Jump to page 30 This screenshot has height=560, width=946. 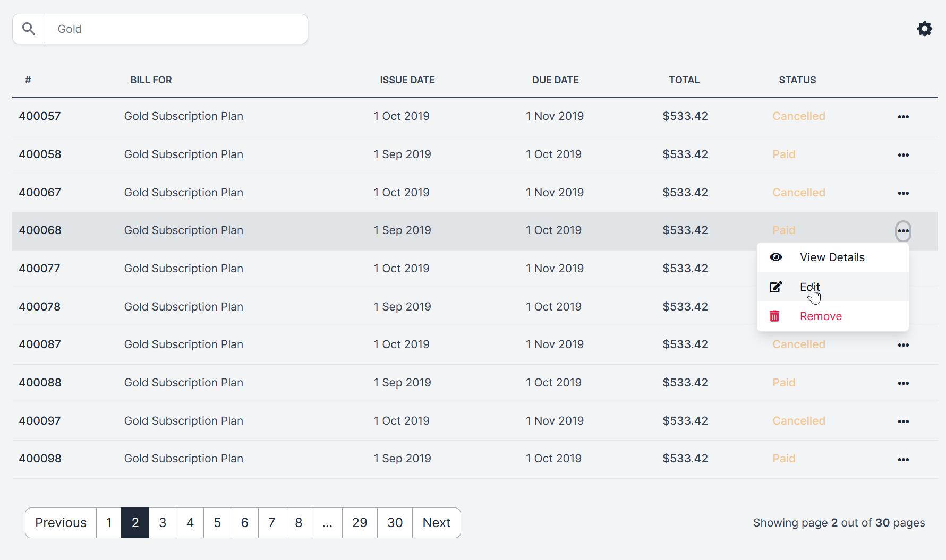(x=395, y=523)
